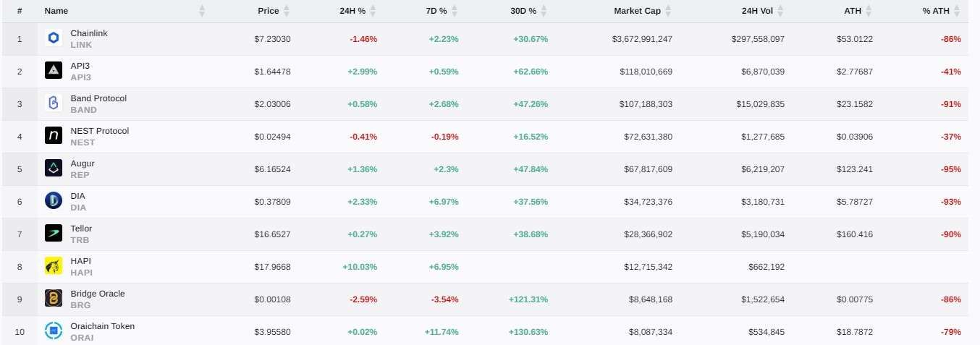
Task: Click the HAPI yellow logo icon
Action: click(x=54, y=266)
